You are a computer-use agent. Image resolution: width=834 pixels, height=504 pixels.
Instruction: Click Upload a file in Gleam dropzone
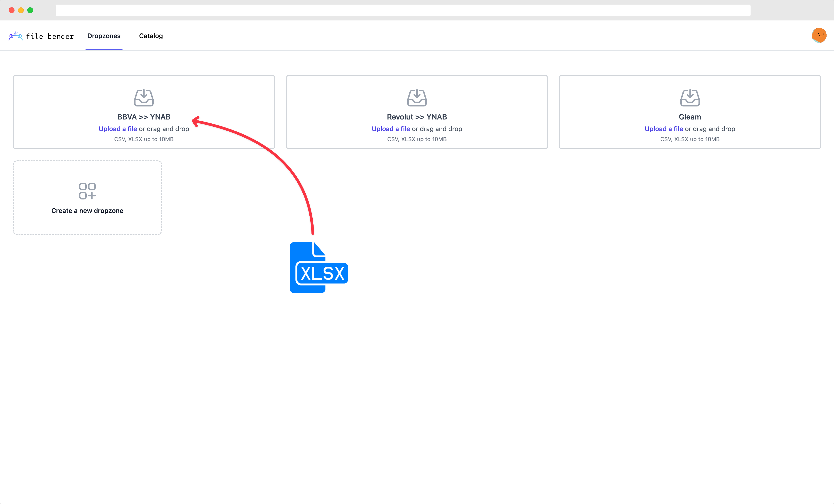[663, 129]
